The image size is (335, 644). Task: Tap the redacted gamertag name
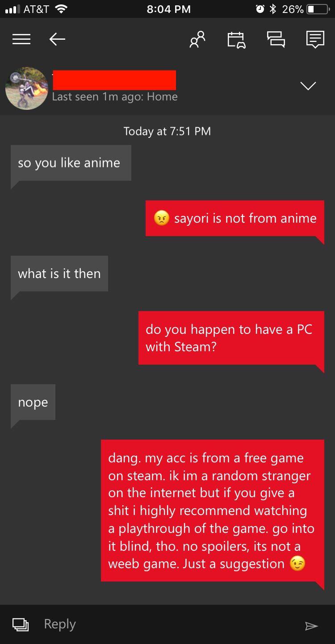tap(114, 80)
